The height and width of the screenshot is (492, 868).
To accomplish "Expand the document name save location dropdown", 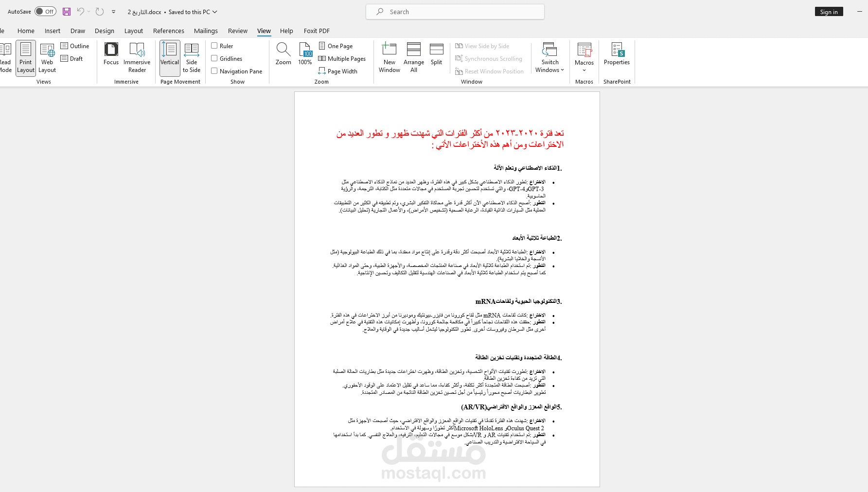I will 215,12.
